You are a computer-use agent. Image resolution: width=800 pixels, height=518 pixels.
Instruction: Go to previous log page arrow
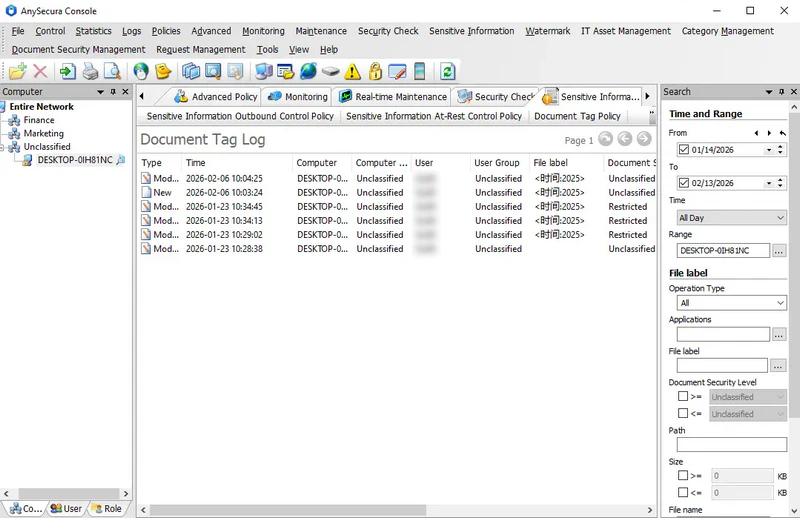624,139
